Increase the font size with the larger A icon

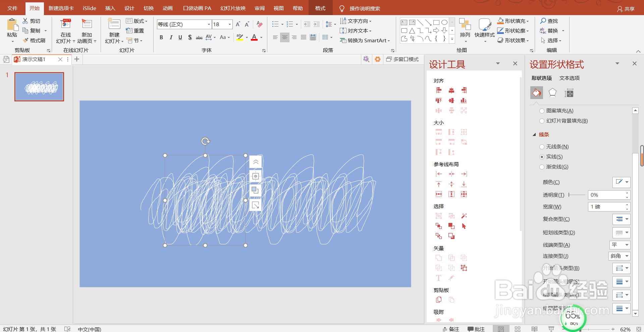click(x=238, y=24)
